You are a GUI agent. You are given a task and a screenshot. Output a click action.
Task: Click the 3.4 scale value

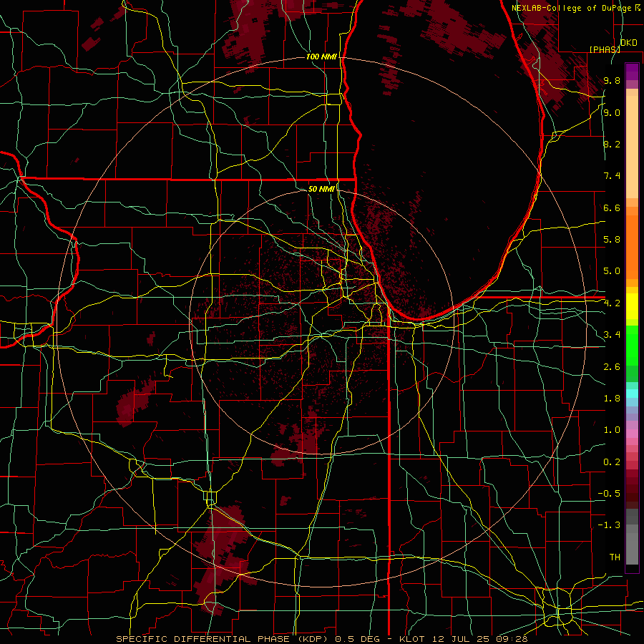(x=612, y=335)
